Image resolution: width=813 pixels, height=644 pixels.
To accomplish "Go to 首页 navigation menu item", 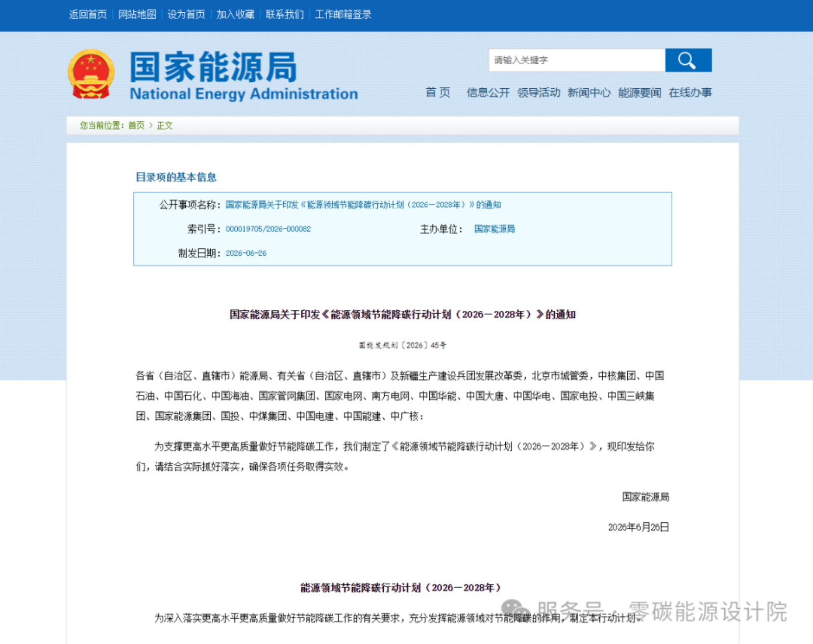I will (x=438, y=93).
